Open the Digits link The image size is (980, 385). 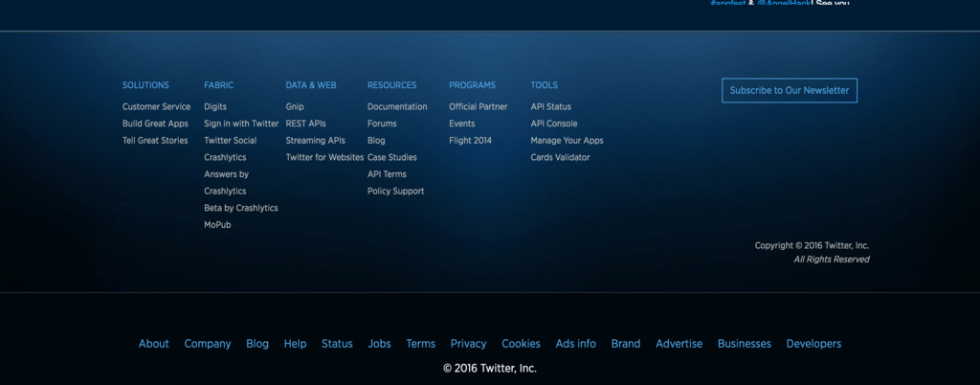[x=215, y=107]
